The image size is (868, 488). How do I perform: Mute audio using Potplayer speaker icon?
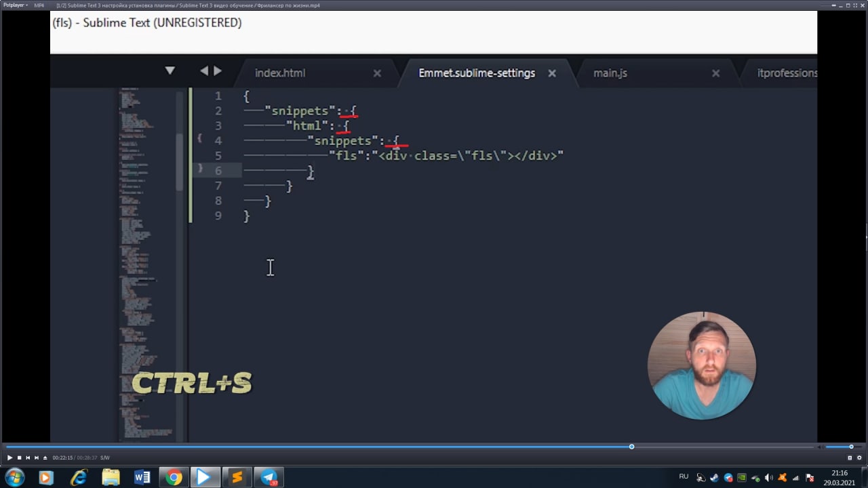pos(821,447)
